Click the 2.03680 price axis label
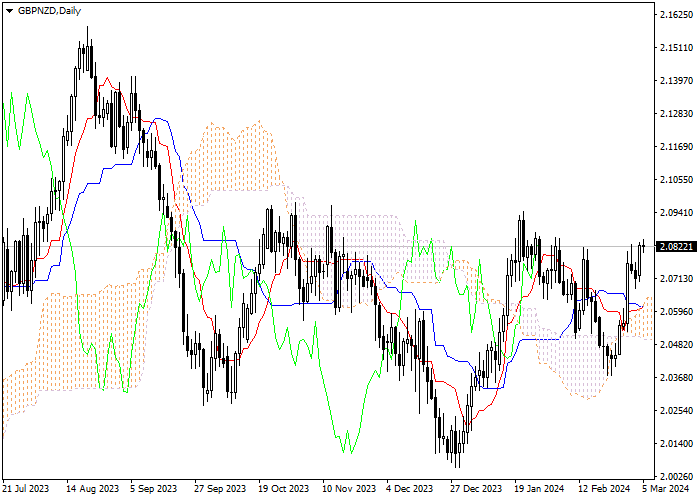Screen dimensions: 700x500 click(676, 378)
